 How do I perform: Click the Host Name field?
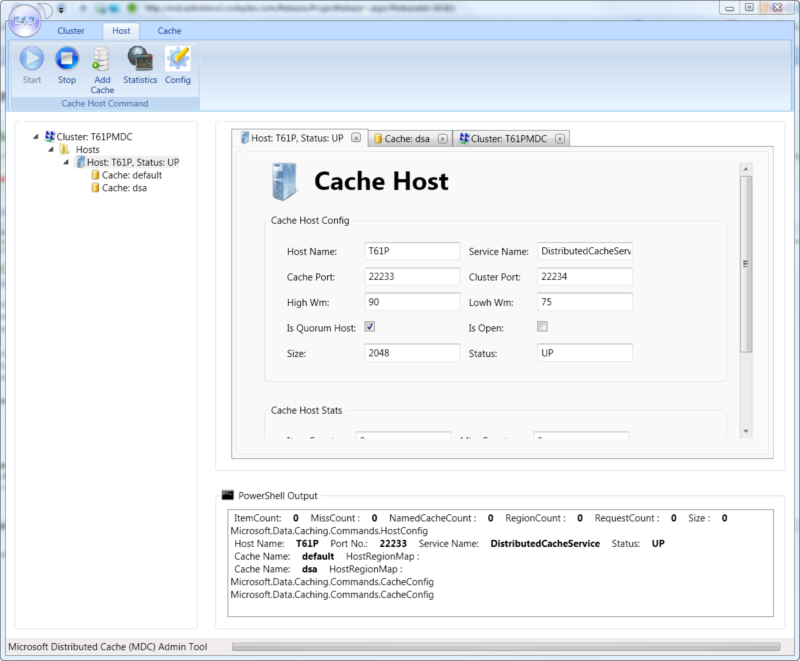tap(412, 251)
